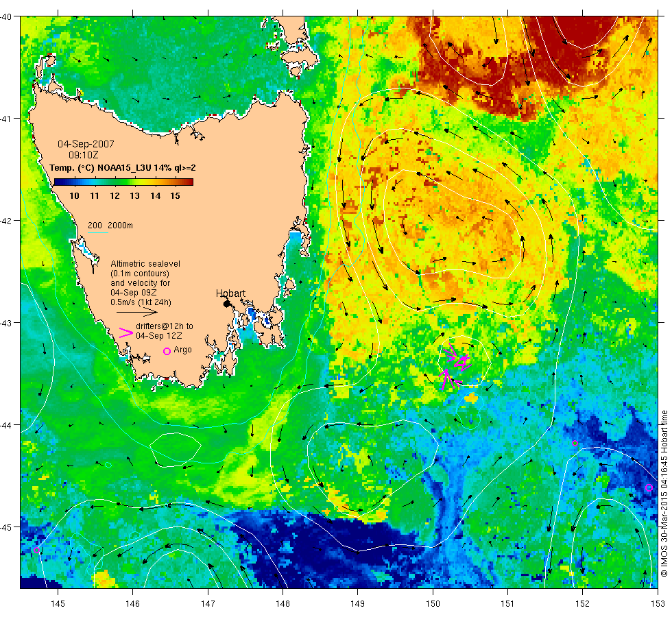The width and height of the screenshot is (672, 617).
Task: Click the 'Altimetric sealevel' legend text
Action: [x=145, y=263]
